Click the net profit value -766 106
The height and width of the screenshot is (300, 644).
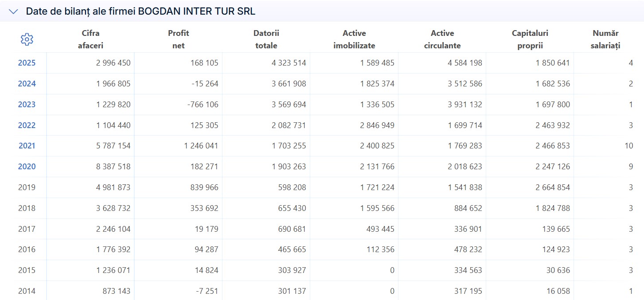click(x=203, y=105)
